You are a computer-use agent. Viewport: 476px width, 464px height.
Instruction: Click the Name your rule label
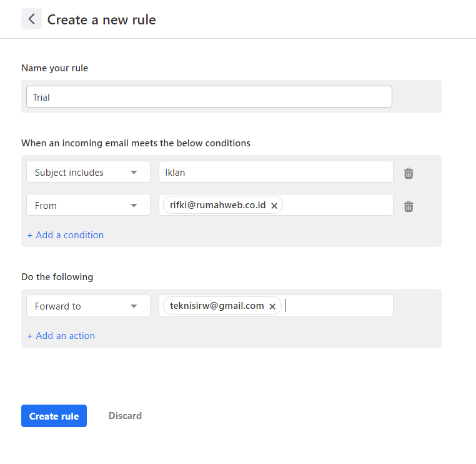[54, 68]
